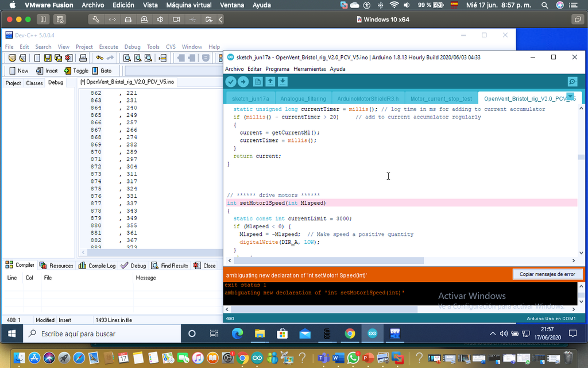
Task: Create a new Arduino sketch
Action: click(258, 82)
